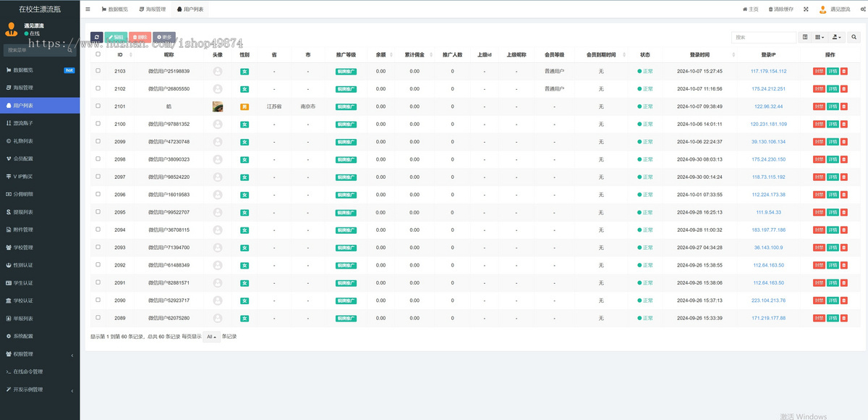Open the export data dropdown
Image resolution: width=868 pixels, height=420 pixels.
(836, 37)
